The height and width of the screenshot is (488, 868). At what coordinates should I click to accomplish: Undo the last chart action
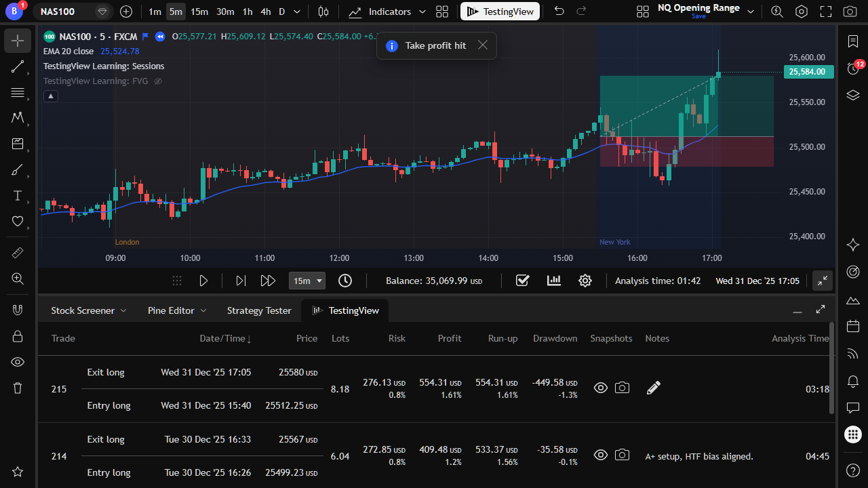click(x=559, y=12)
